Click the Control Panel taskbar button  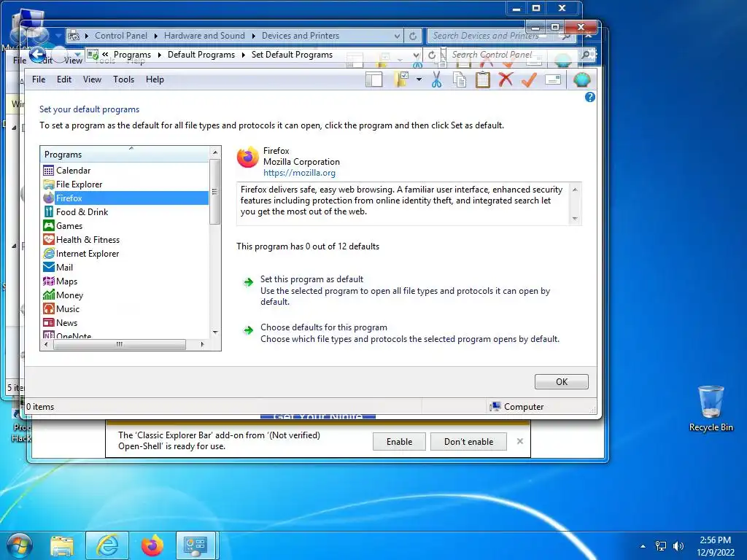[x=196, y=545]
